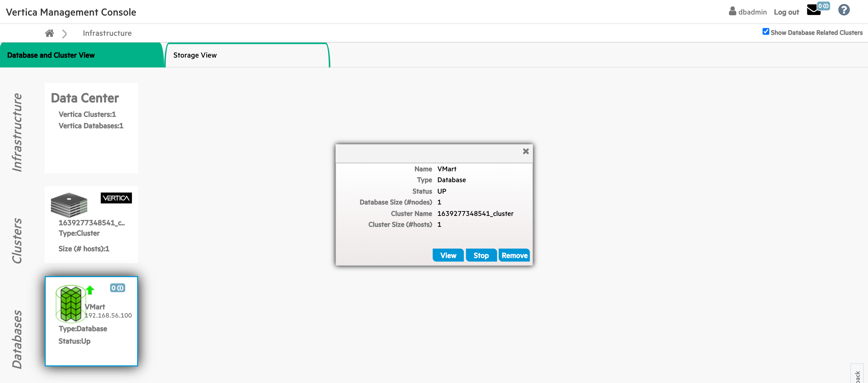Open the help question mark icon
This screenshot has height=383, width=868.
tap(844, 10)
